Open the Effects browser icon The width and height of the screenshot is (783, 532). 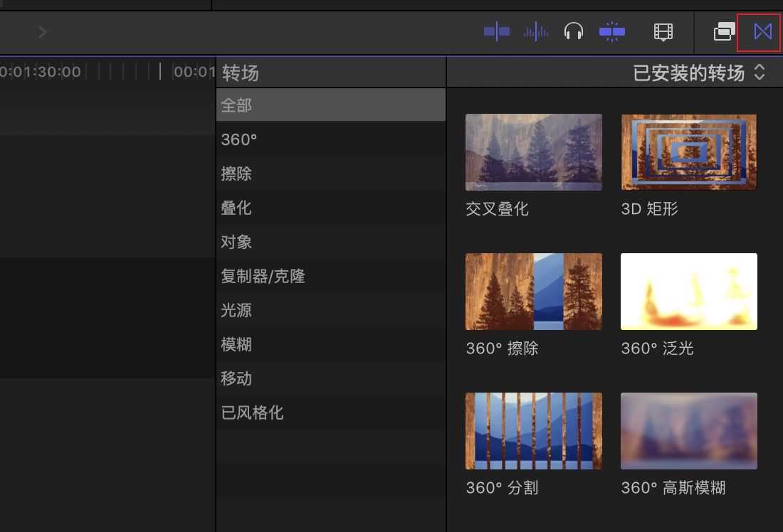tap(724, 32)
